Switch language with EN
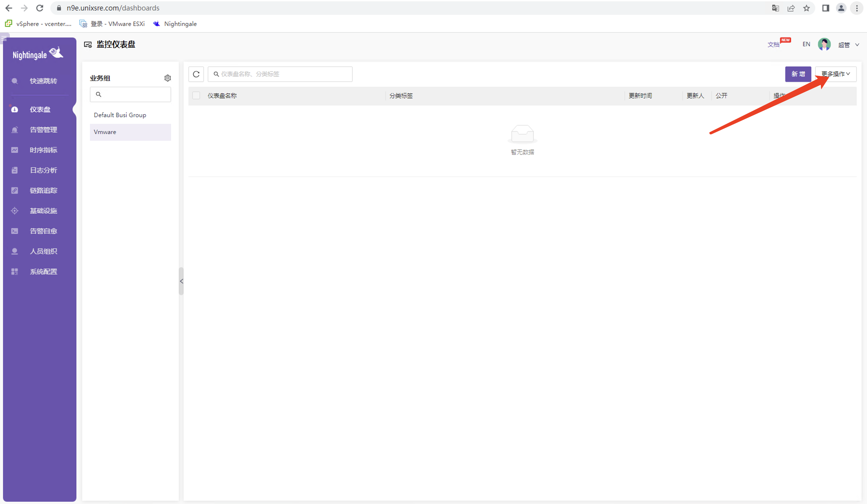This screenshot has height=504, width=867. [806, 44]
